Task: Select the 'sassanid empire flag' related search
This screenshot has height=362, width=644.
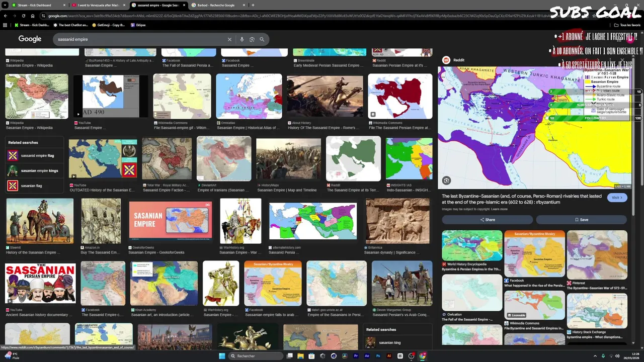Action: tap(34, 156)
